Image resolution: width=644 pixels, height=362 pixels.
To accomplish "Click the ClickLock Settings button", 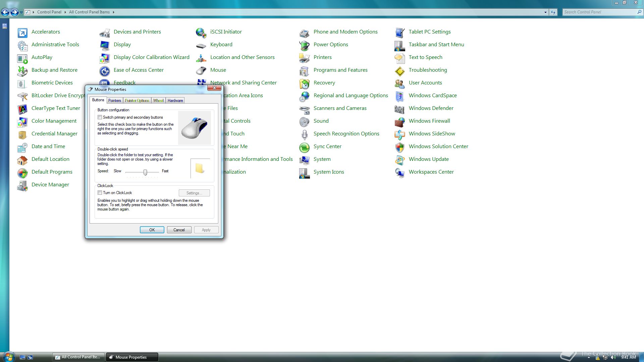I will click(194, 193).
